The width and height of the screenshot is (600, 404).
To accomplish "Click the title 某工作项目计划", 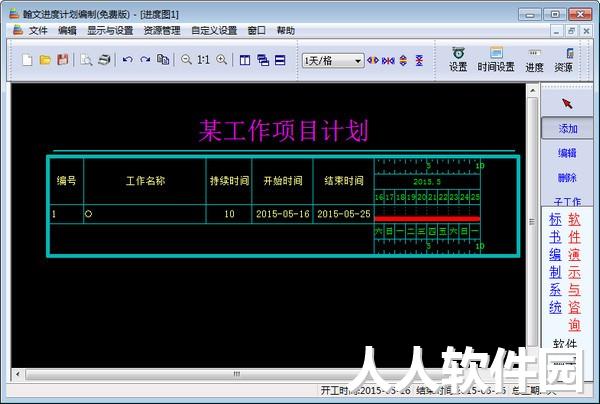I will coord(284,130).
